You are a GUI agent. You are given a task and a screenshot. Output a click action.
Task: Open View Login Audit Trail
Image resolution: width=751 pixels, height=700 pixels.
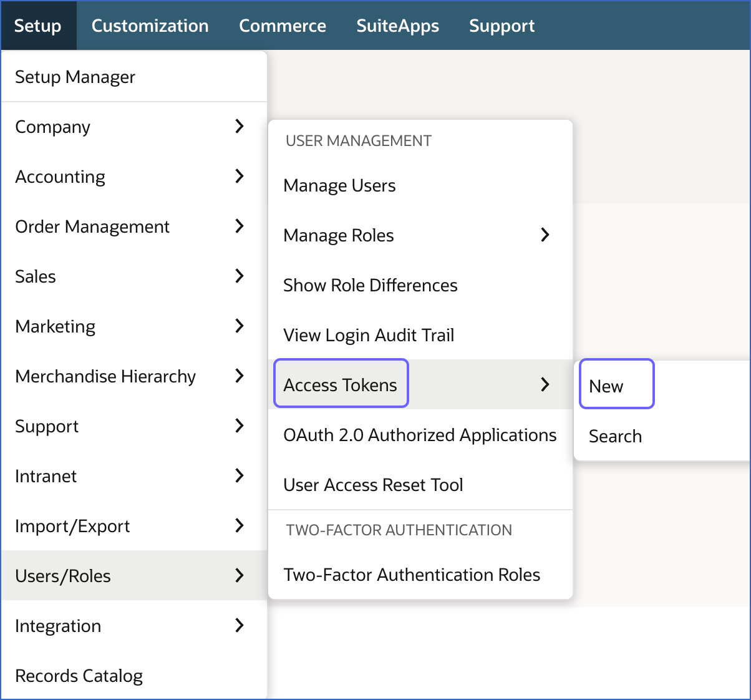tap(369, 335)
